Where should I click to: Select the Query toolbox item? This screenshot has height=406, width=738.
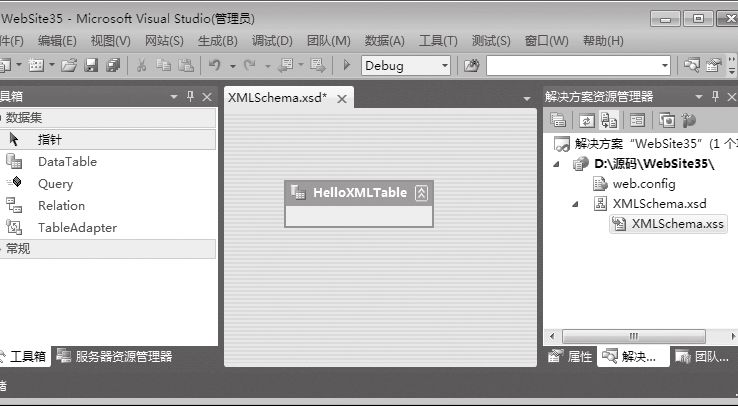click(55, 183)
